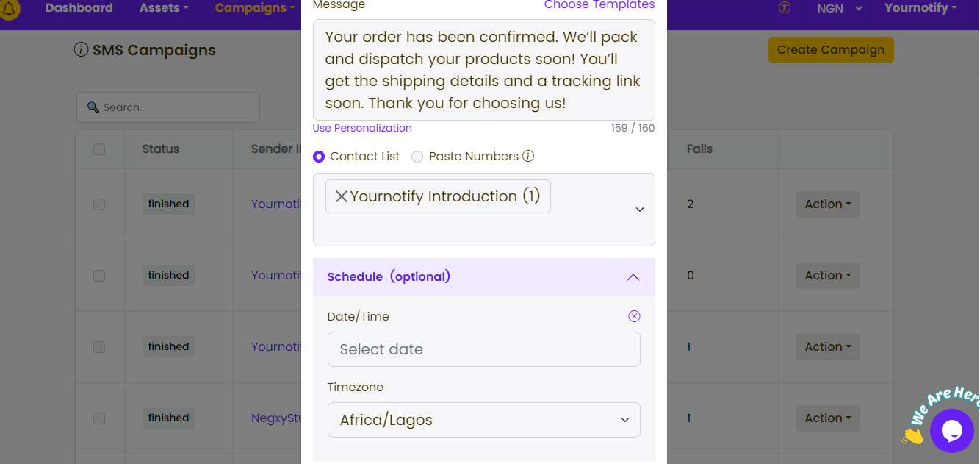
Task: Check the first finished campaign row checkbox
Action: [99, 204]
